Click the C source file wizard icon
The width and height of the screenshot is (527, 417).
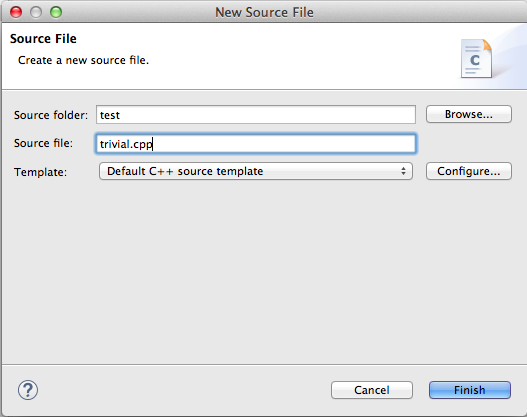coord(477,59)
